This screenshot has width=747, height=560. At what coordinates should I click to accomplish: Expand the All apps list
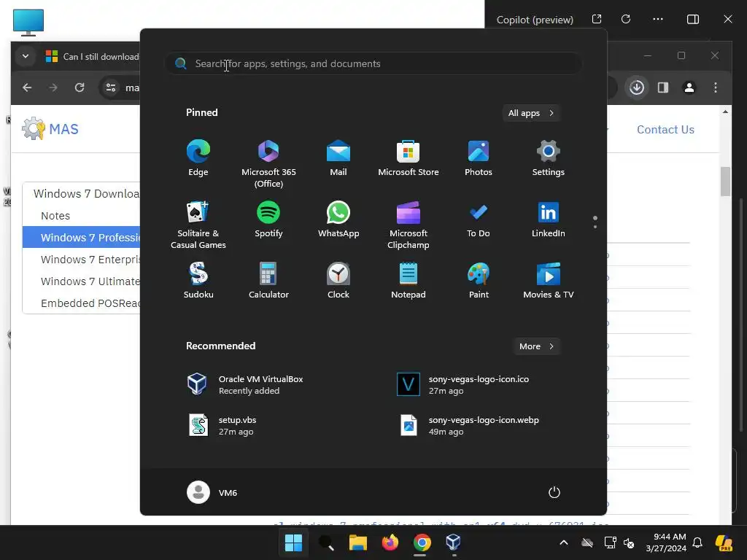[x=531, y=113]
